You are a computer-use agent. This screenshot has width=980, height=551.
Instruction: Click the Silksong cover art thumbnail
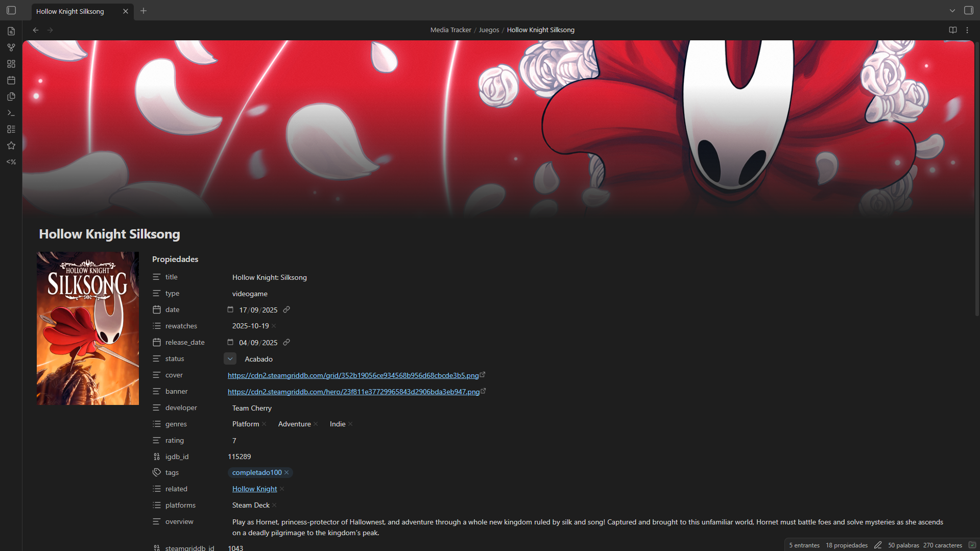(x=88, y=328)
